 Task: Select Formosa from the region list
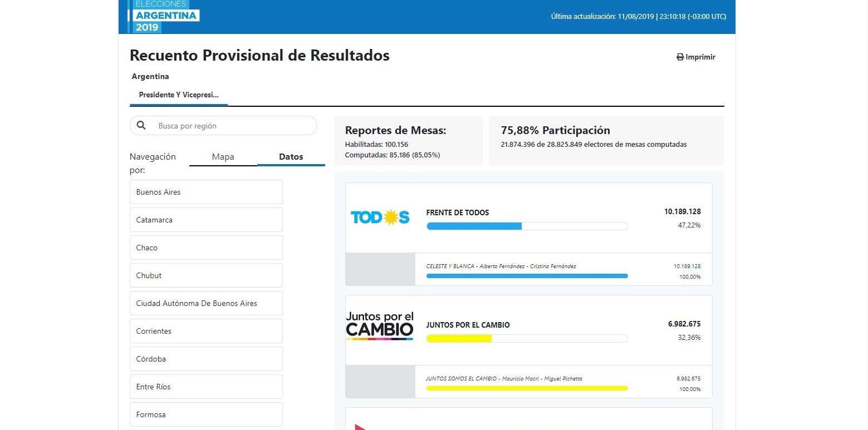click(206, 414)
